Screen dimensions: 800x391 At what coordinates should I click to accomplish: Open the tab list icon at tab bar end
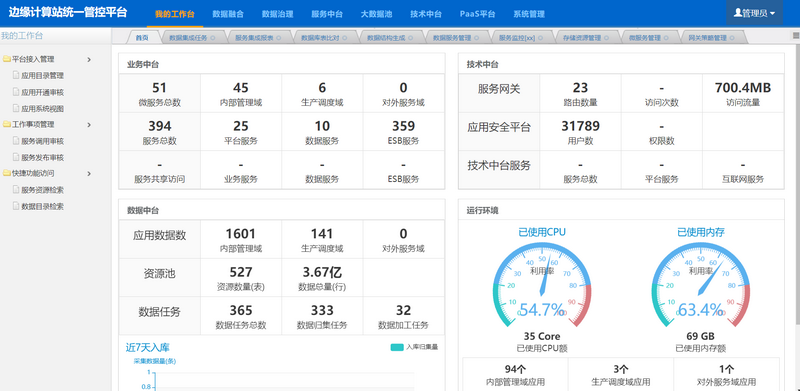pyautogui.click(x=796, y=36)
